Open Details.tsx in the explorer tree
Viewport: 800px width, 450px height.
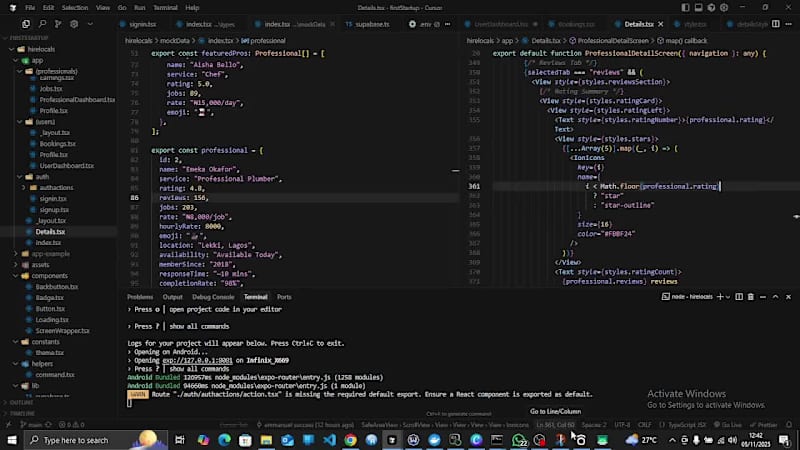click(x=49, y=232)
